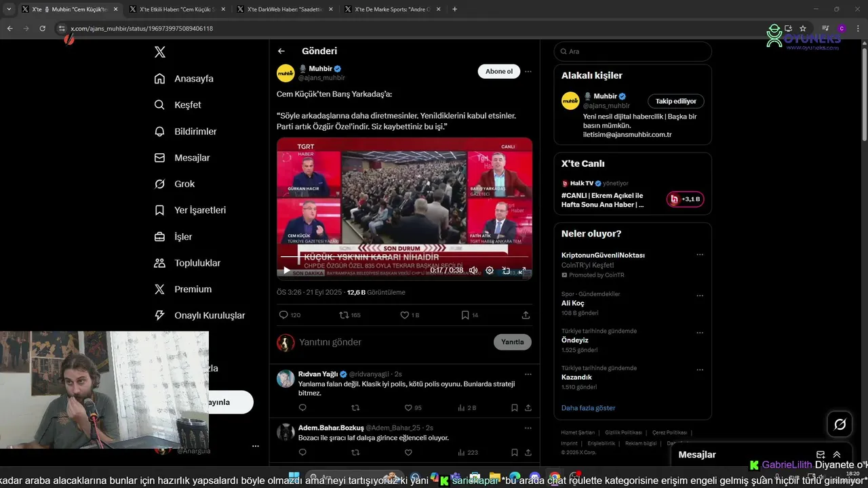Bookmark this page with star icon
Screen dimensions: 868x488
(x=803, y=28)
